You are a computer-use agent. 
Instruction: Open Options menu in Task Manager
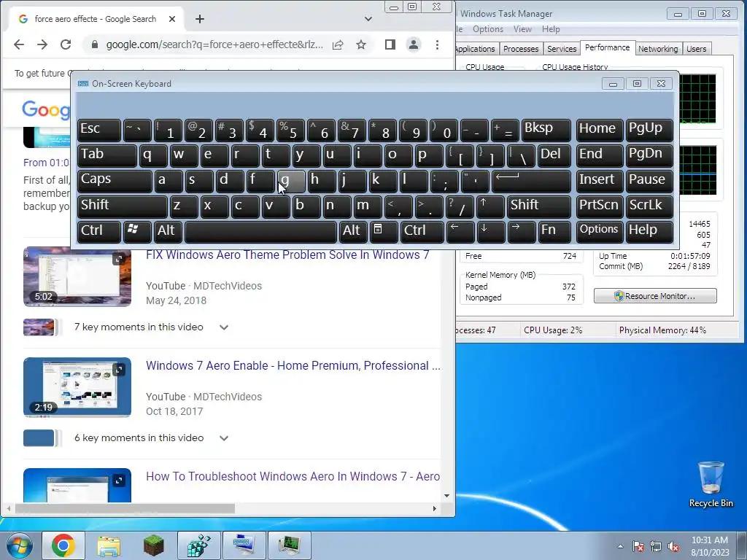(488, 29)
